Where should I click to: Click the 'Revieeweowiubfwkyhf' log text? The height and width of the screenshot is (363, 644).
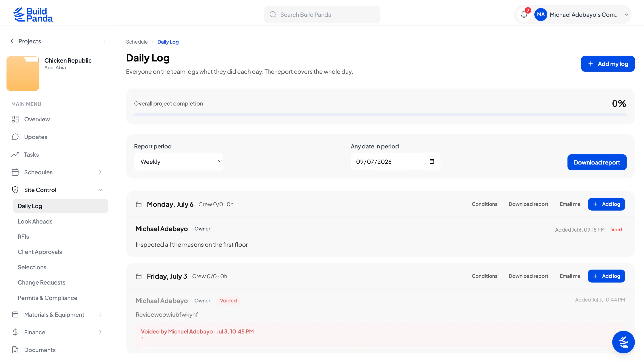167,314
